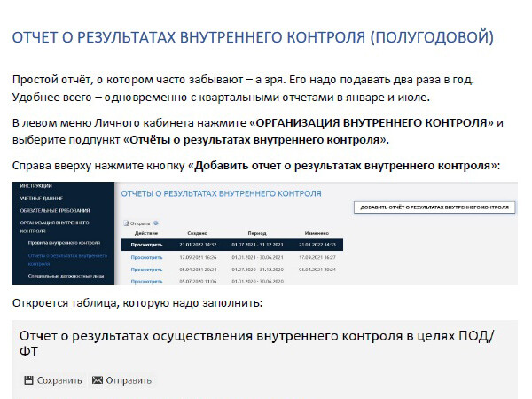The image size is (532, 399).
Task: Click the Действие column header
Action: (x=146, y=233)
